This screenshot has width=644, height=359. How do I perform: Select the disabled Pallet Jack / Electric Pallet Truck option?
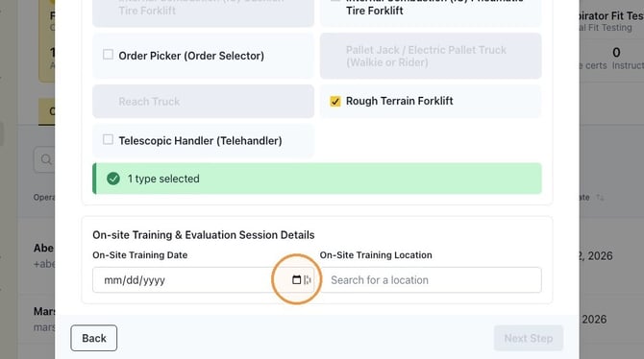pos(431,56)
